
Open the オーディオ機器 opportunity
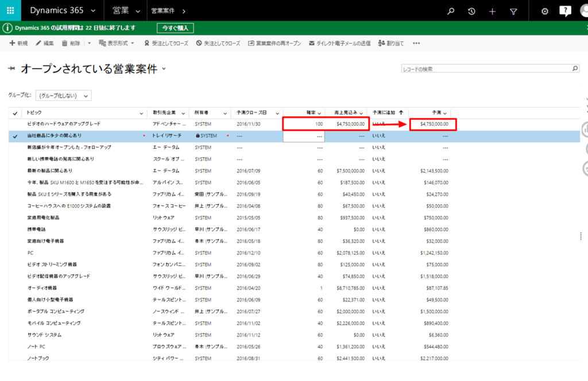click(41, 287)
